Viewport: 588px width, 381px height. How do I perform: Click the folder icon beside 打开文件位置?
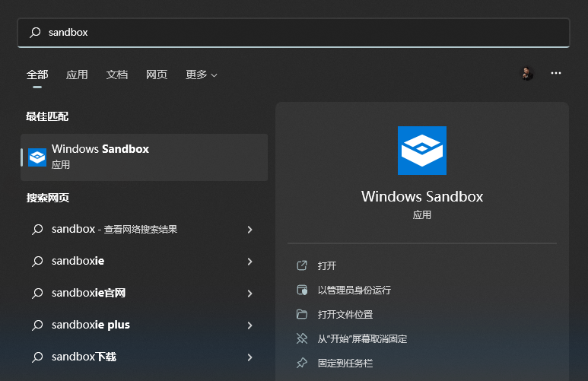302,314
